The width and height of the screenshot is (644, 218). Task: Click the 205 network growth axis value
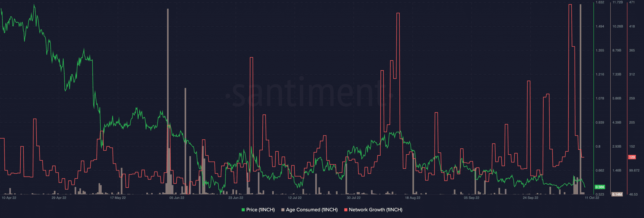(632, 122)
